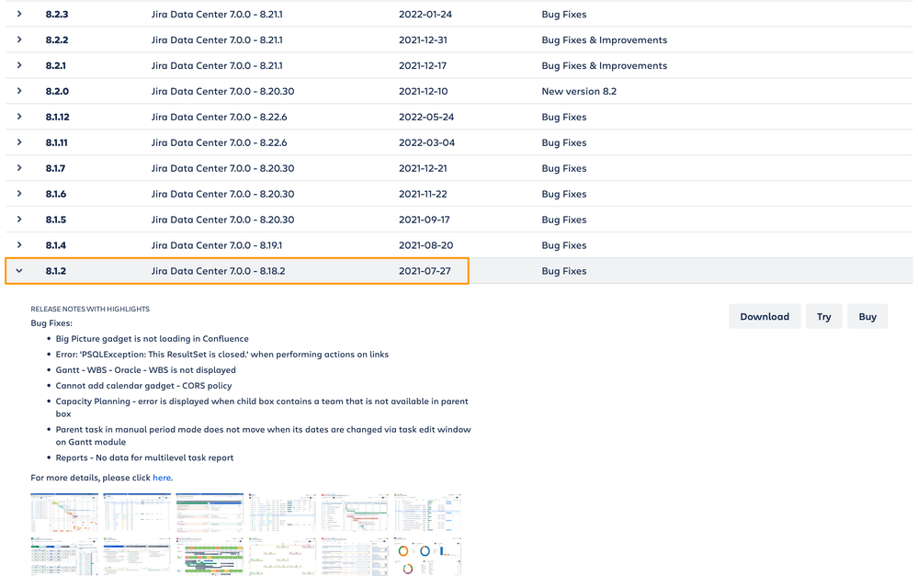Image resolution: width=918 pixels, height=588 pixels.
Task: Expand version 8.2.1 release notes
Action: click(x=18, y=65)
